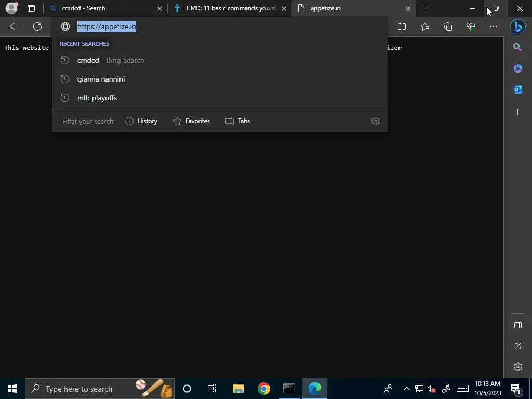The image size is (532, 399).
Task: Filter search by History
Action: tap(141, 121)
